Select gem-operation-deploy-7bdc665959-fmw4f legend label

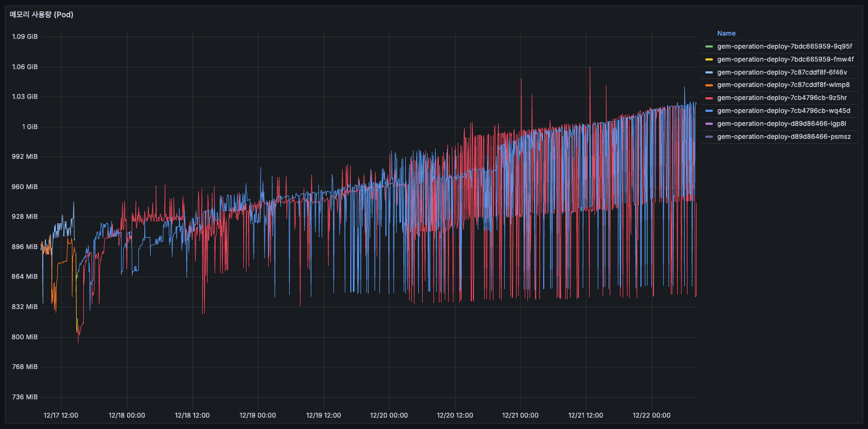tap(785, 59)
